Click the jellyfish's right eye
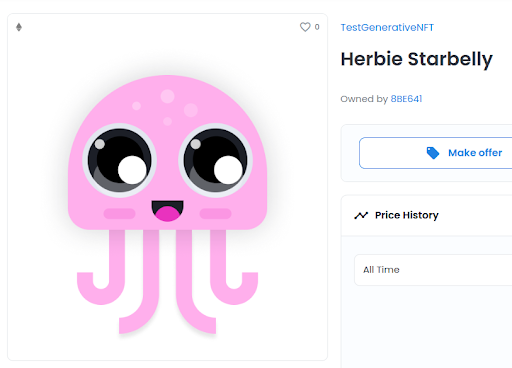This screenshot has width=512, height=368. point(215,161)
